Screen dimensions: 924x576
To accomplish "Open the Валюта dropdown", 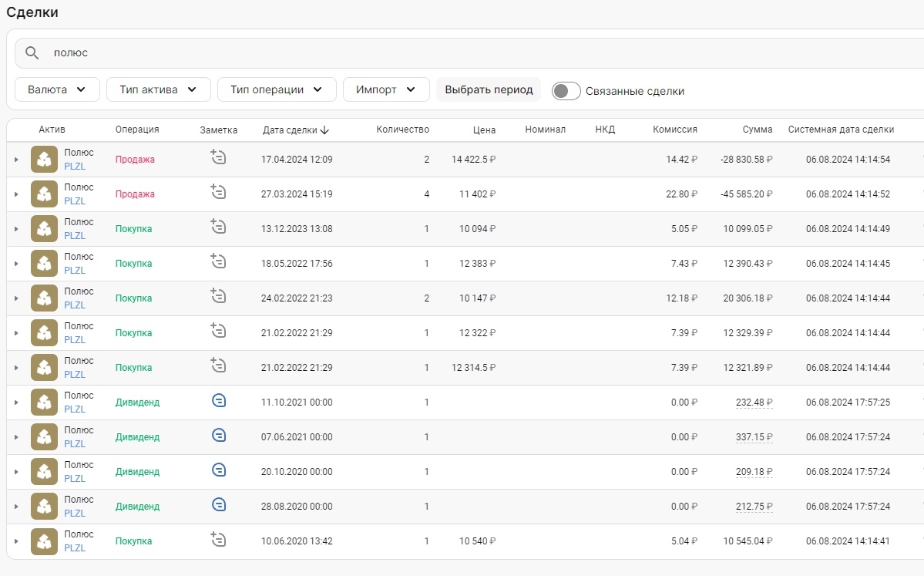I will coord(57,89).
